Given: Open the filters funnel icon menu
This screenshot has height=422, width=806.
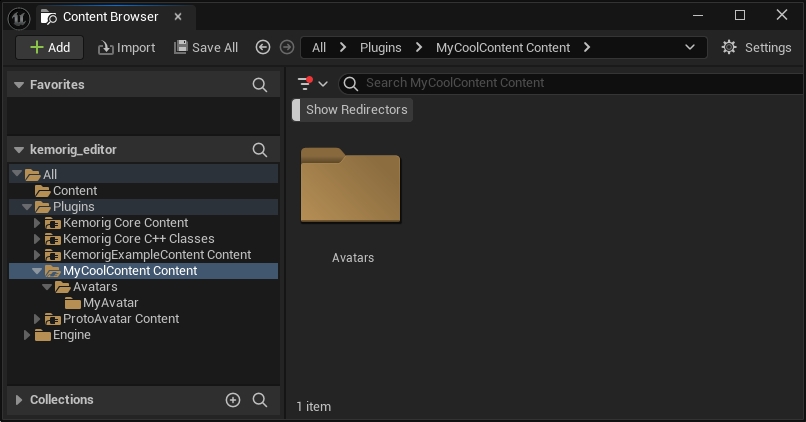Looking at the screenshot, I should pyautogui.click(x=311, y=84).
